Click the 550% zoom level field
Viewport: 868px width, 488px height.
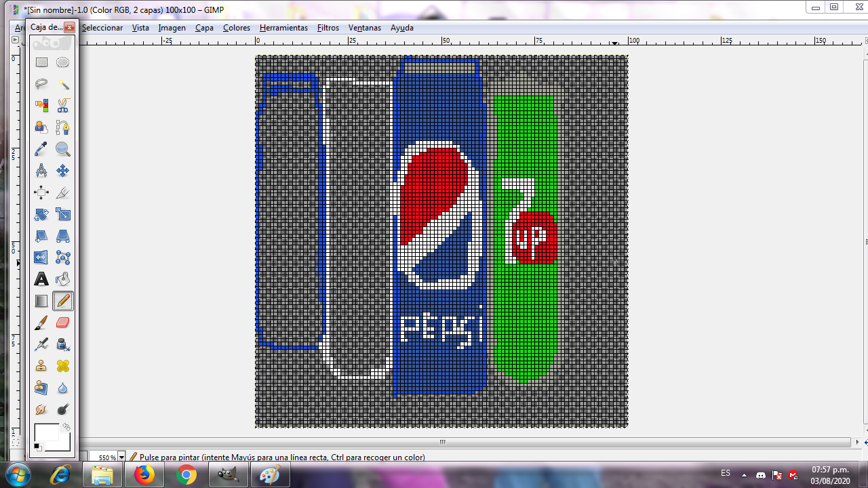click(104, 457)
